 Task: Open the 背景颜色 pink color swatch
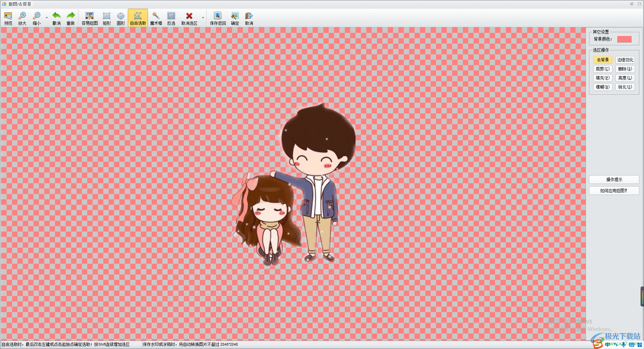624,39
